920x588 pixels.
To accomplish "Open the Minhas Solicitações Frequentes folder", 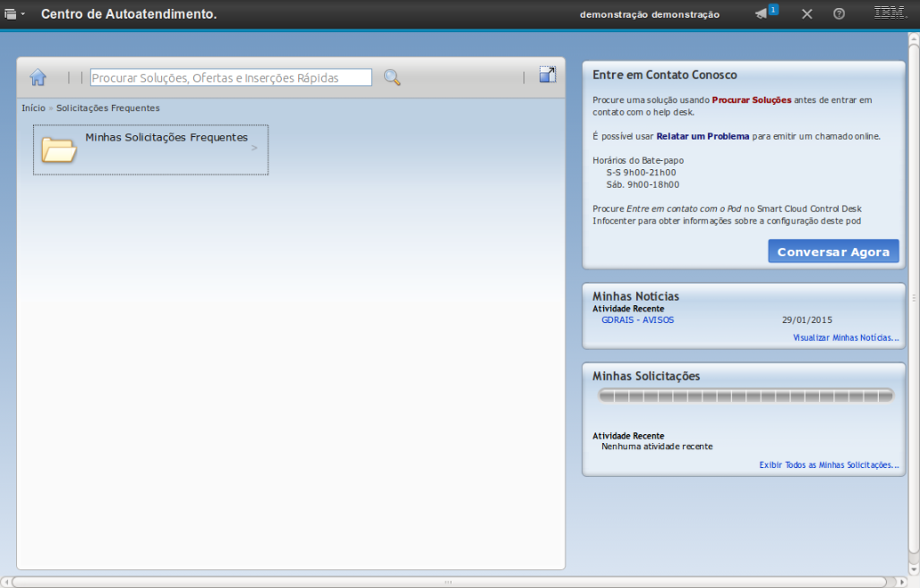I will 166,138.
